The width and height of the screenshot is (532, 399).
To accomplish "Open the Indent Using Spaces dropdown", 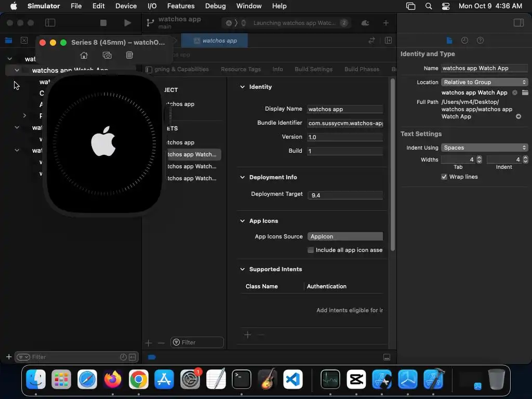I will pyautogui.click(x=484, y=148).
